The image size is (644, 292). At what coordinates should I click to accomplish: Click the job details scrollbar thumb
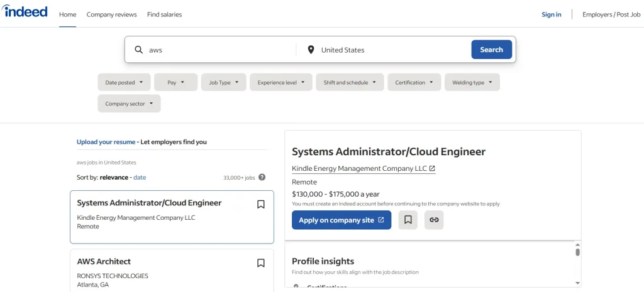pyautogui.click(x=577, y=252)
